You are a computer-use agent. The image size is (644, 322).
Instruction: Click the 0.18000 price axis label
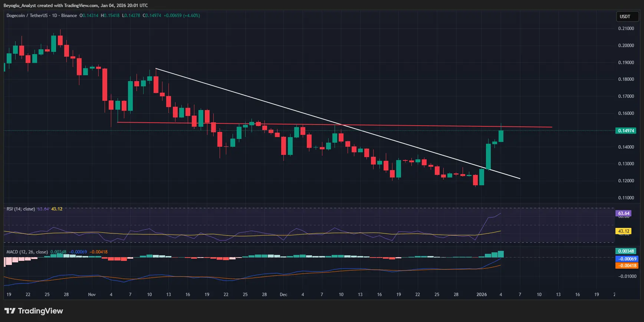[626, 79]
